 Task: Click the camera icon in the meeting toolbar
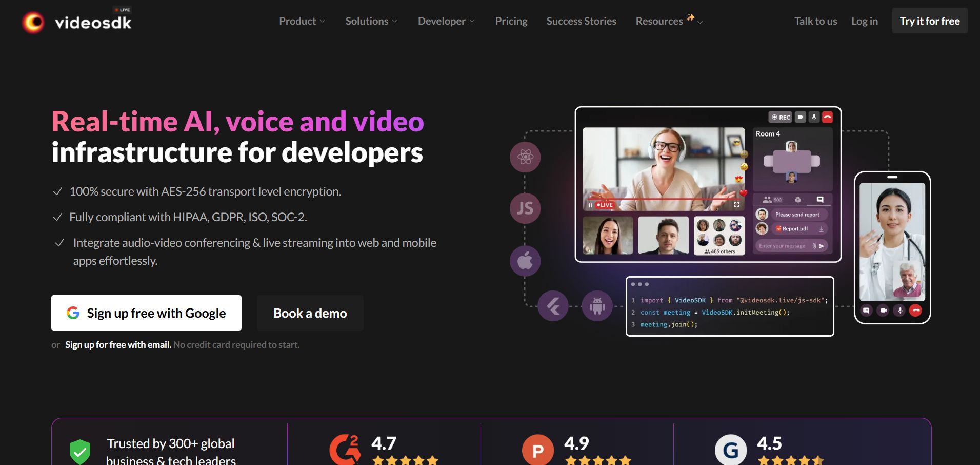point(801,117)
